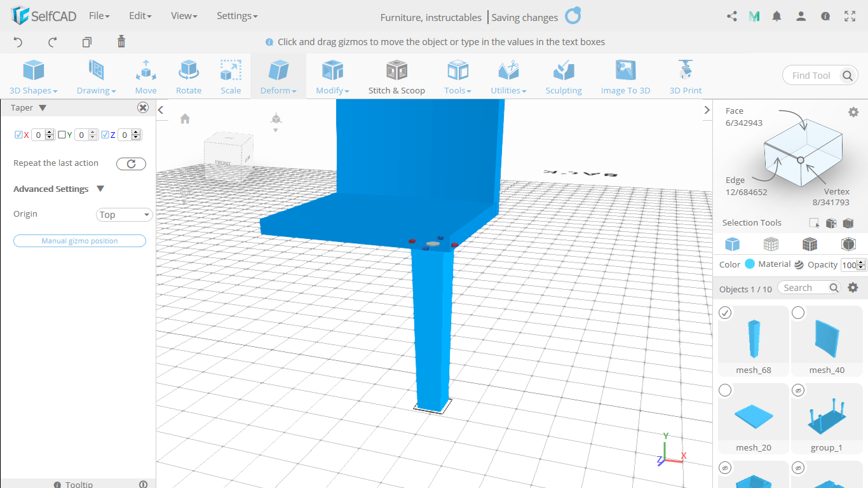Screen dimensions: 868x488
Task: Open the View menu
Action: (184, 16)
